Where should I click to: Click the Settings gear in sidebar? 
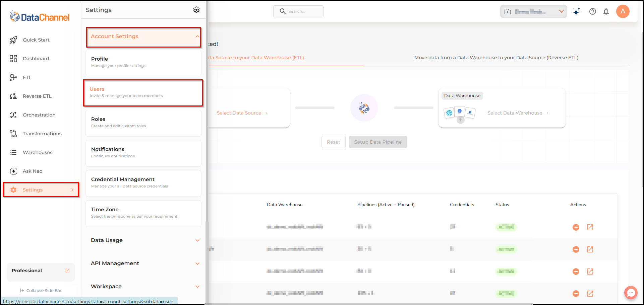pyautogui.click(x=13, y=190)
